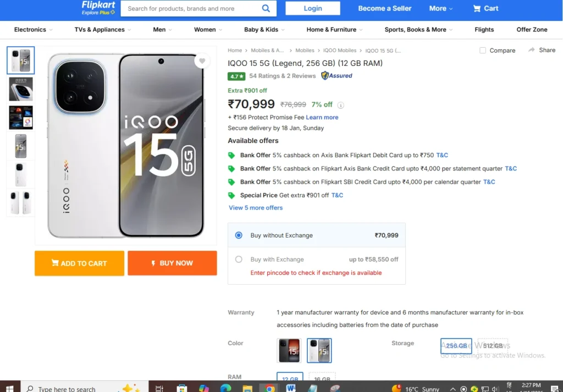Image resolution: width=563 pixels, height=392 pixels.
Task: Go to the Flights menu item
Action: (x=484, y=30)
